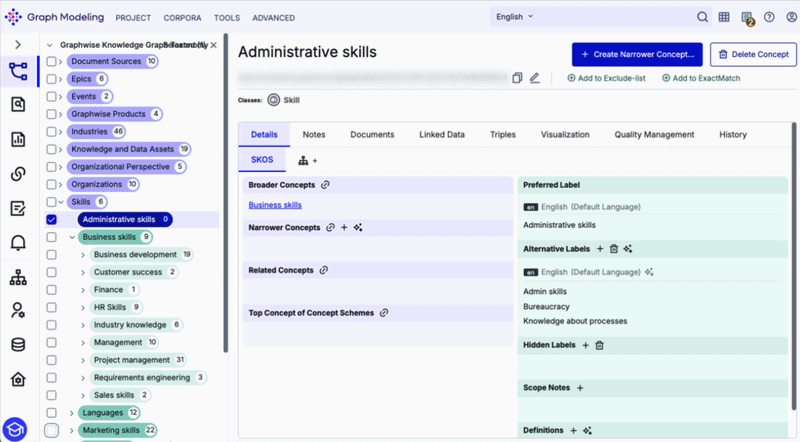The width and height of the screenshot is (800, 442).
Task: Click the link icon beside Broader Concepts
Action: coord(325,185)
